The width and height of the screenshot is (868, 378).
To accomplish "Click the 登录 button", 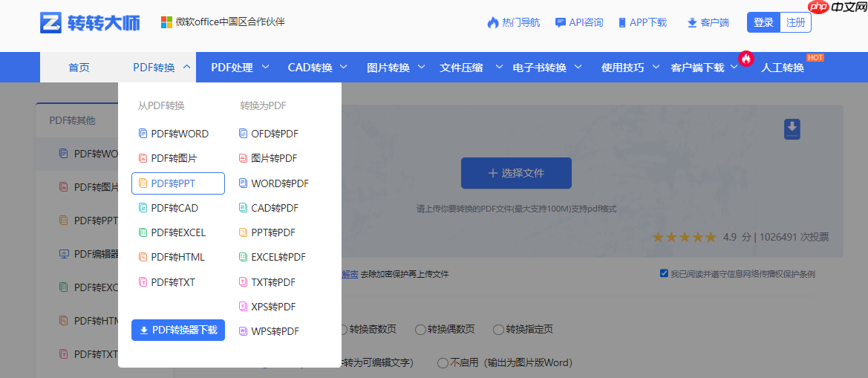I will click(x=763, y=22).
